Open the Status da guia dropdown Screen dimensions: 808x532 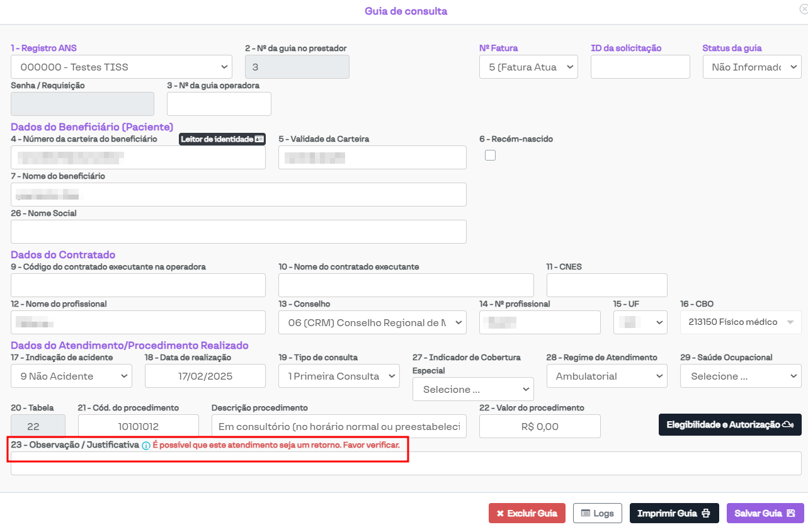[x=751, y=67]
